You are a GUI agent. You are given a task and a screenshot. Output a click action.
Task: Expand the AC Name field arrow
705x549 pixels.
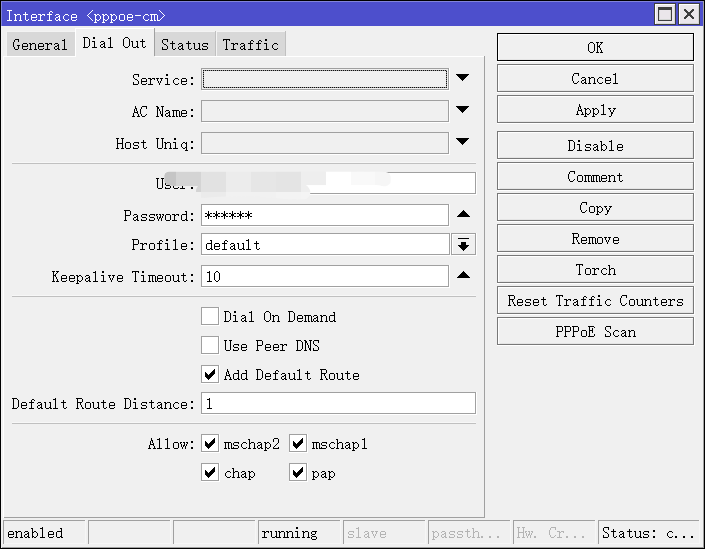[462, 110]
